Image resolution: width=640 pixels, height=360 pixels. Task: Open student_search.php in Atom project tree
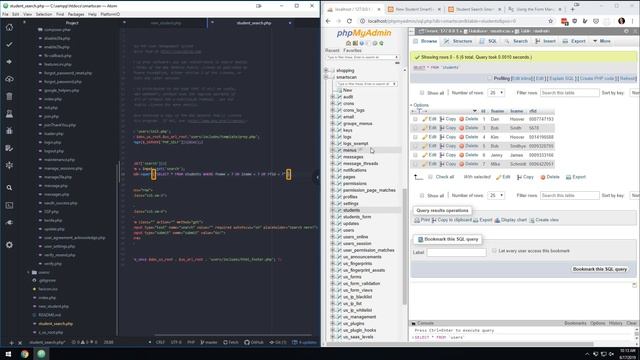[56, 324]
